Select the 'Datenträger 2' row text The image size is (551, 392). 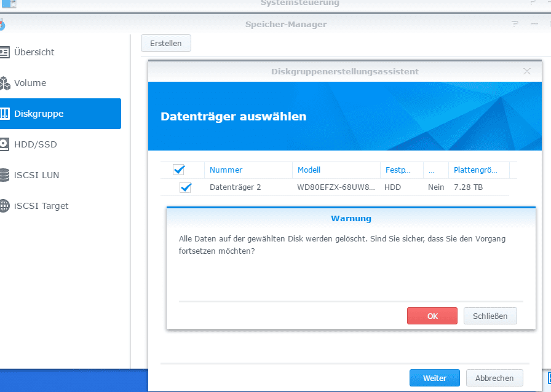pos(236,187)
